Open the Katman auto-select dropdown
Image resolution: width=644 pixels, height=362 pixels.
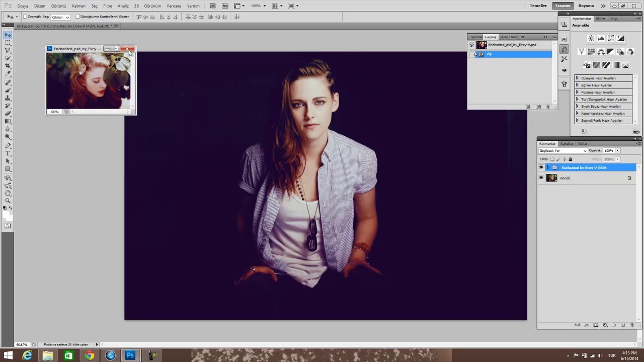pos(60,17)
